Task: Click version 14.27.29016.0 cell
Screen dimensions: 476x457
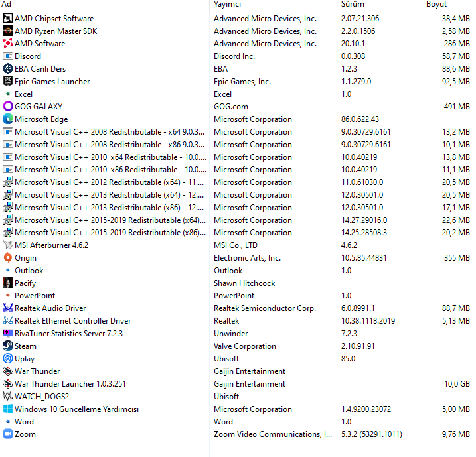Action: (x=364, y=220)
